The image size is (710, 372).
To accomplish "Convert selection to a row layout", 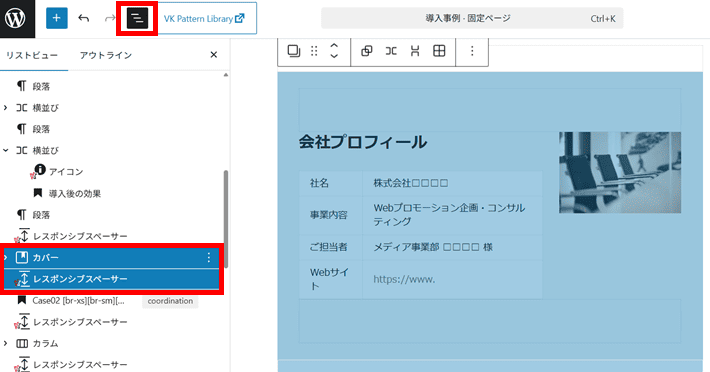I will point(391,51).
